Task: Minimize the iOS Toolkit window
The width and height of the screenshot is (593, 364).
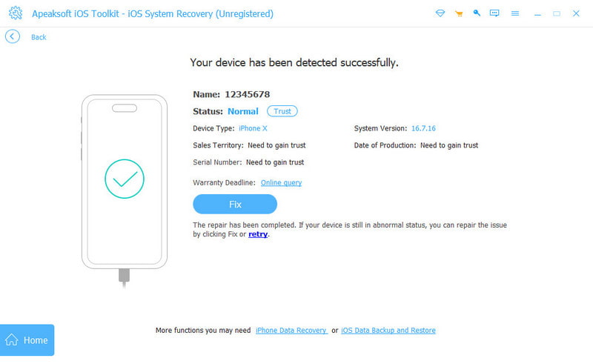Action: [x=537, y=13]
